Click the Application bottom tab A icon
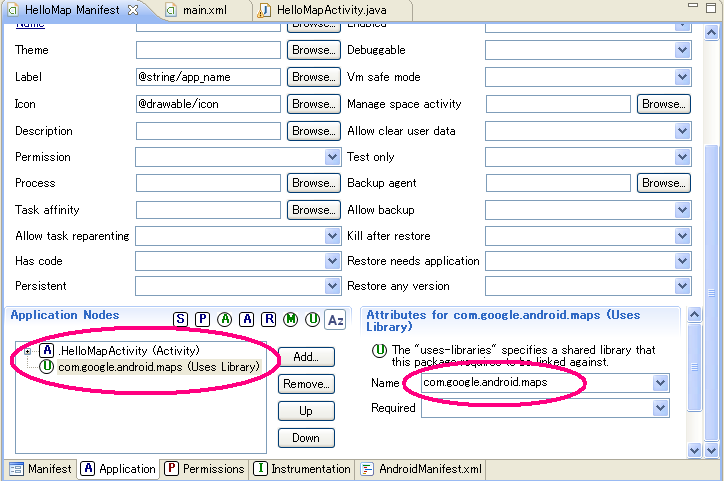The image size is (724, 481). pyautogui.click(x=87, y=469)
